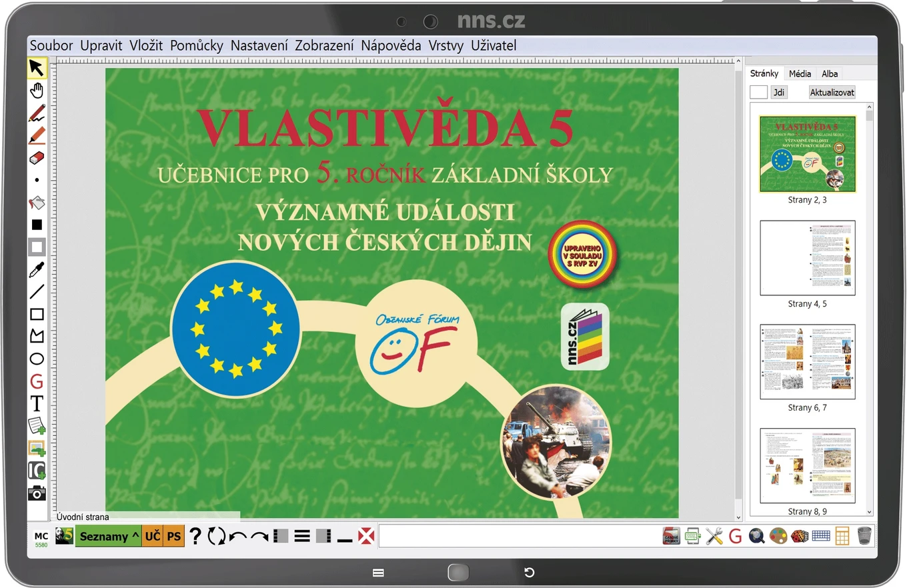
Task: Activate the text T tool
Action: click(x=37, y=403)
